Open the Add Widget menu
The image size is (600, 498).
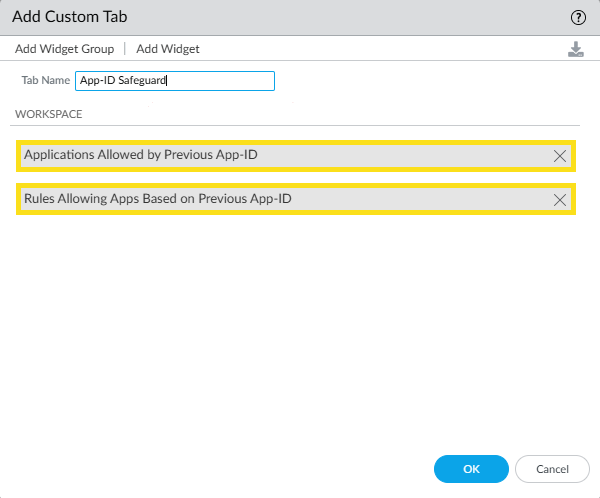(x=168, y=49)
